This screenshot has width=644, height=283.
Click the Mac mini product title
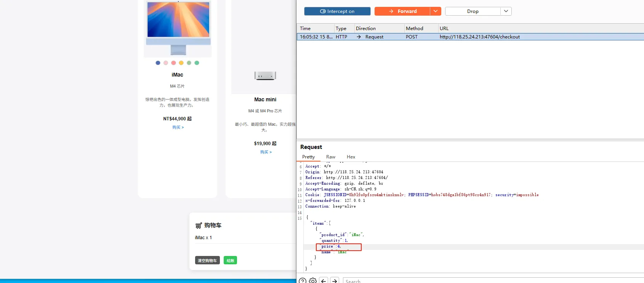tap(265, 99)
